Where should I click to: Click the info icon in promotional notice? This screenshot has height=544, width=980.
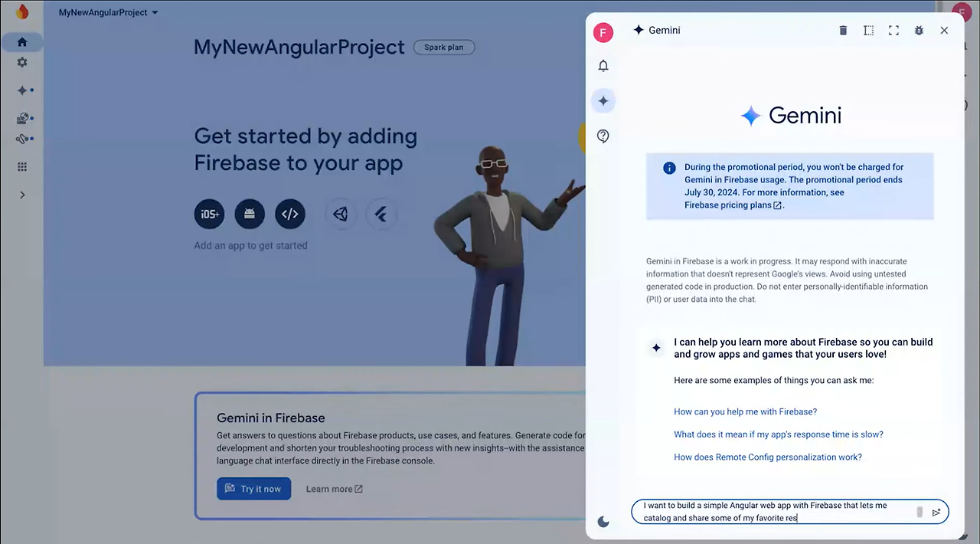point(669,168)
